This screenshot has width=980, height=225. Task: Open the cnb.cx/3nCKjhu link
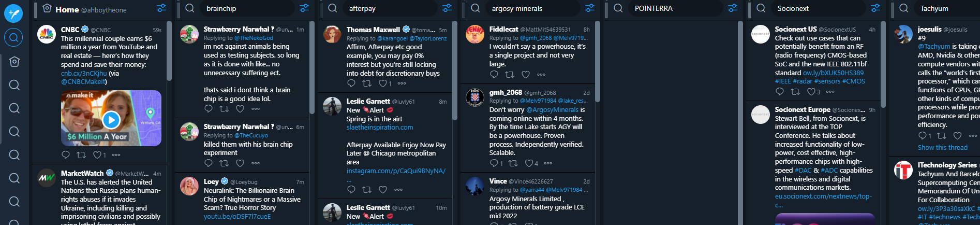[84, 73]
